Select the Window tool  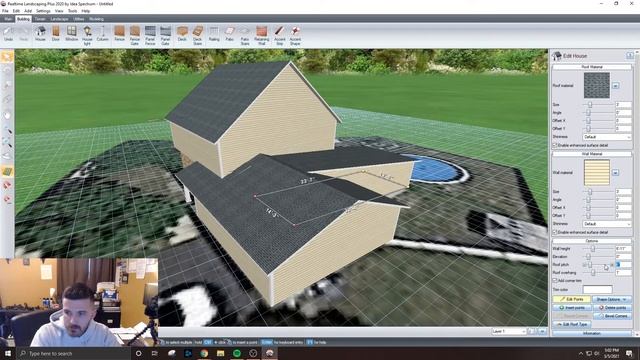click(x=71, y=34)
